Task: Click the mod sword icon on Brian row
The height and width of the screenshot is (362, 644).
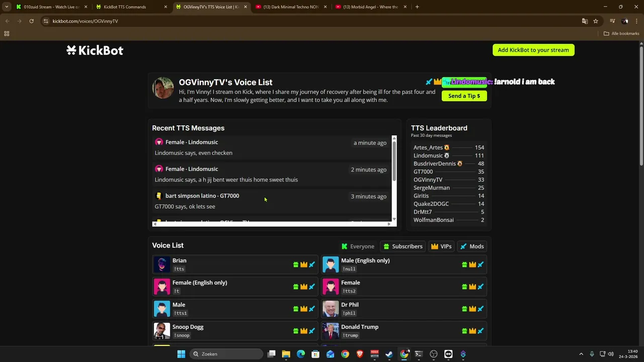Action: coord(312,264)
